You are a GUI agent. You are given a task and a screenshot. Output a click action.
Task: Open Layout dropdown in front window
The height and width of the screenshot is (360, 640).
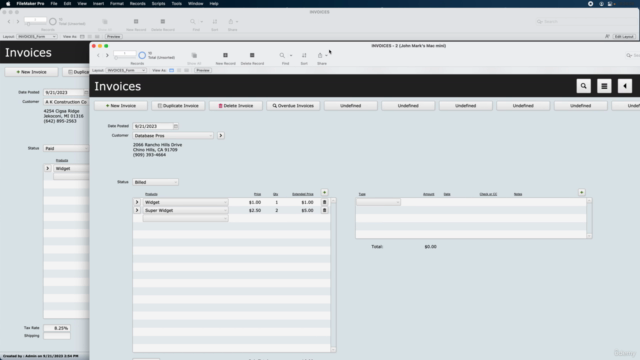126,70
